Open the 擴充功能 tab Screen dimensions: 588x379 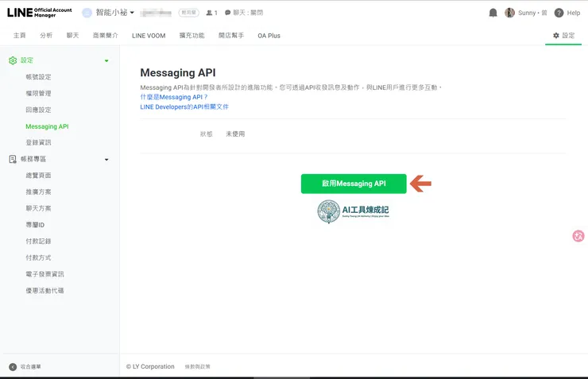[x=191, y=35]
